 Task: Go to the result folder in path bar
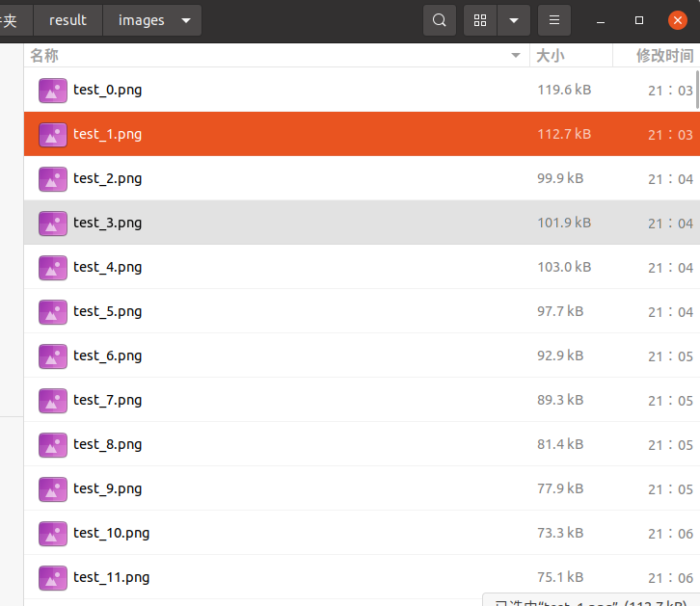[x=67, y=20]
